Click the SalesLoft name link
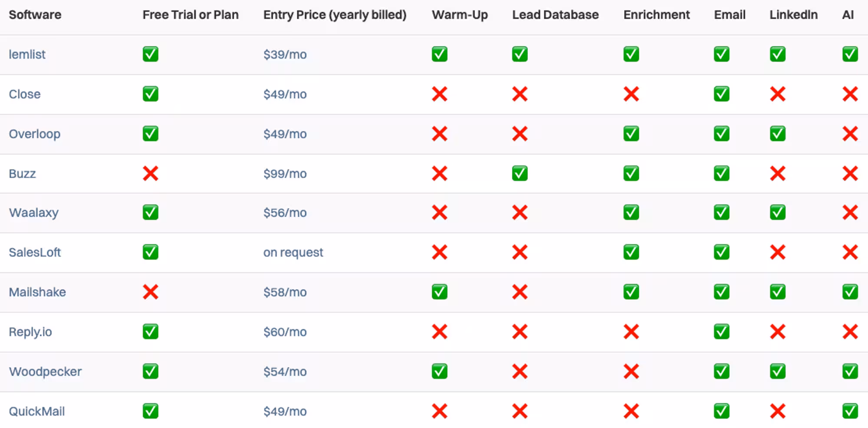The width and height of the screenshot is (868, 428). (x=35, y=252)
